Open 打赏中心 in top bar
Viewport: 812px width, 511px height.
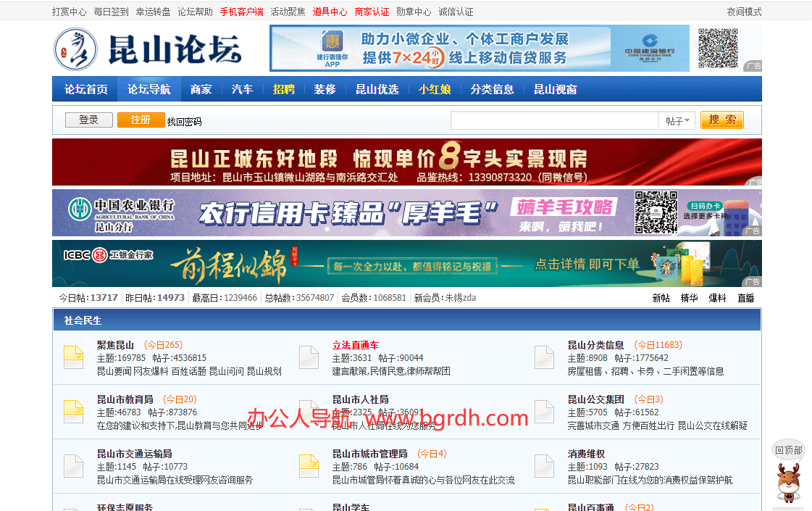[69, 12]
